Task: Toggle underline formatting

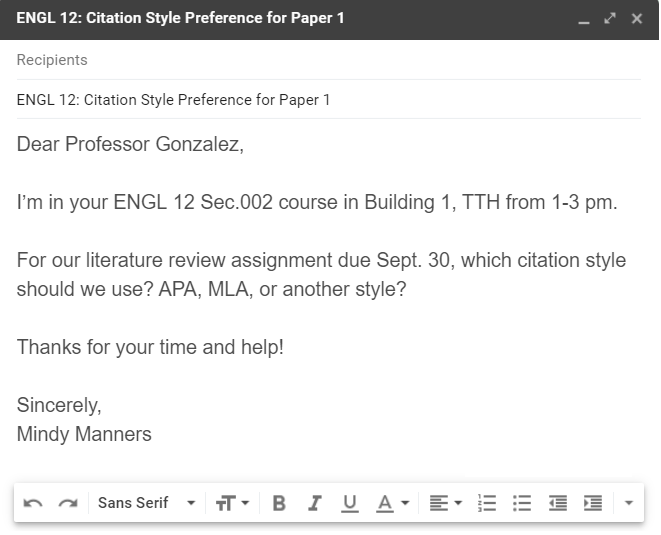Action: [x=349, y=503]
